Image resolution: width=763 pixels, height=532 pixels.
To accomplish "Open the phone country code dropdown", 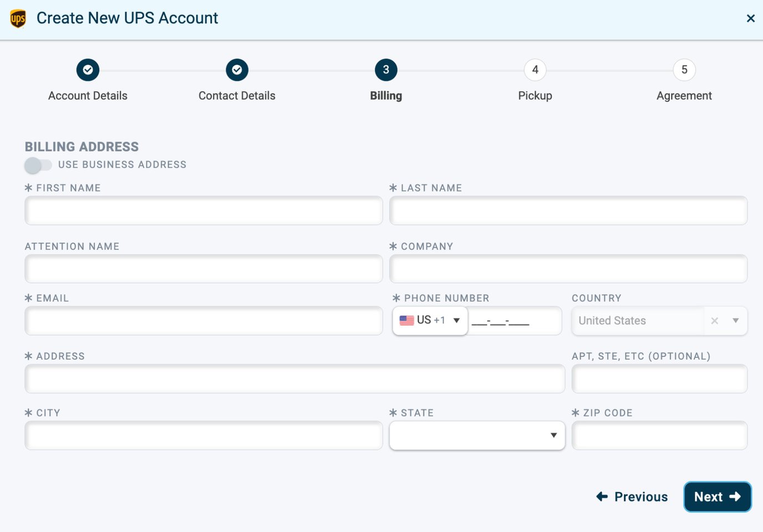I will (456, 320).
